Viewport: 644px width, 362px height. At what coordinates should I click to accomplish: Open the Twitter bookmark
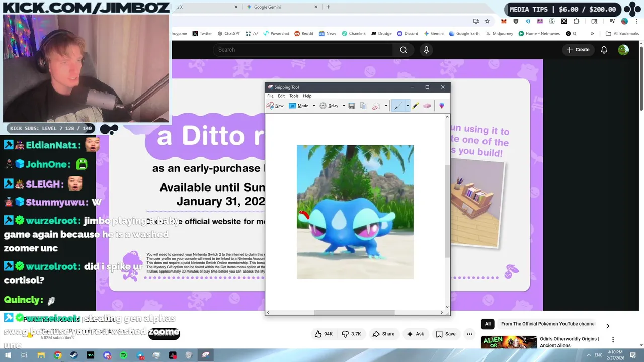click(x=202, y=34)
